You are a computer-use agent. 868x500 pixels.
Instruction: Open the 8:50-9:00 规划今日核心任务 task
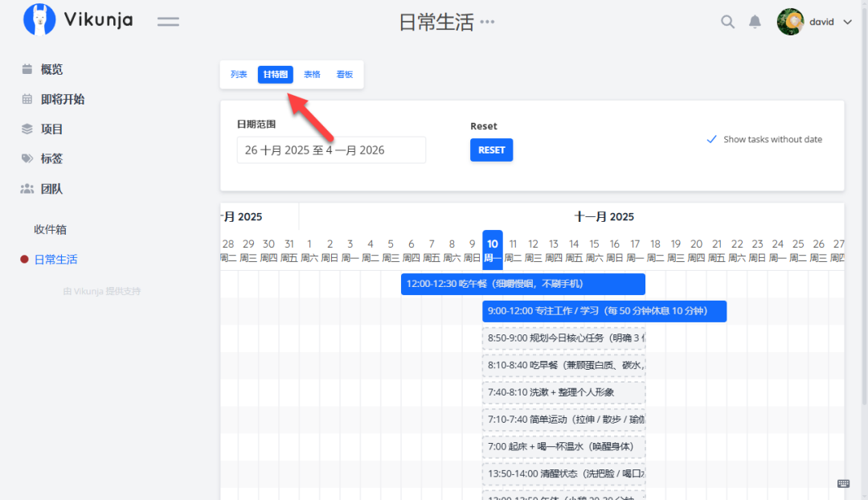564,338
